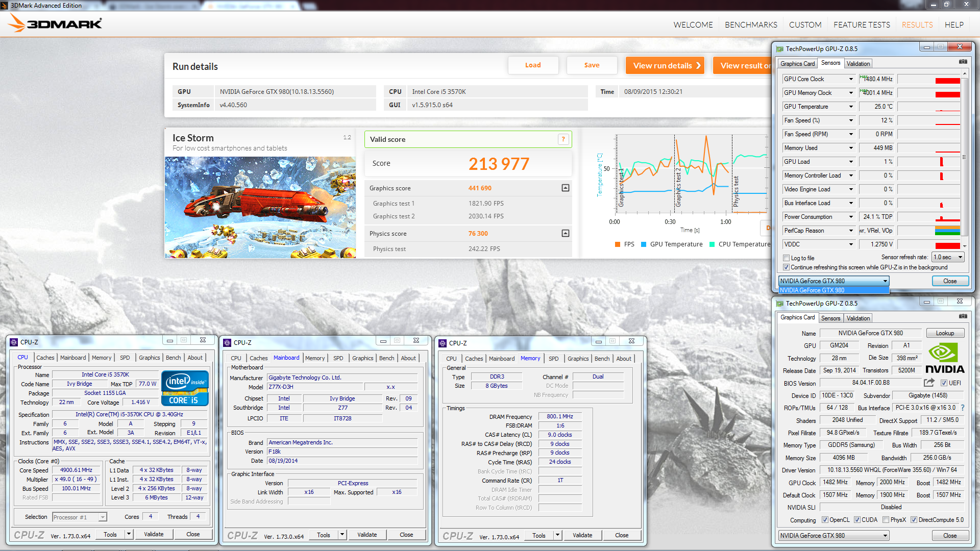The image size is (980, 551).
Task: Toggle the UEFI checkbox
Action: [x=944, y=383]
